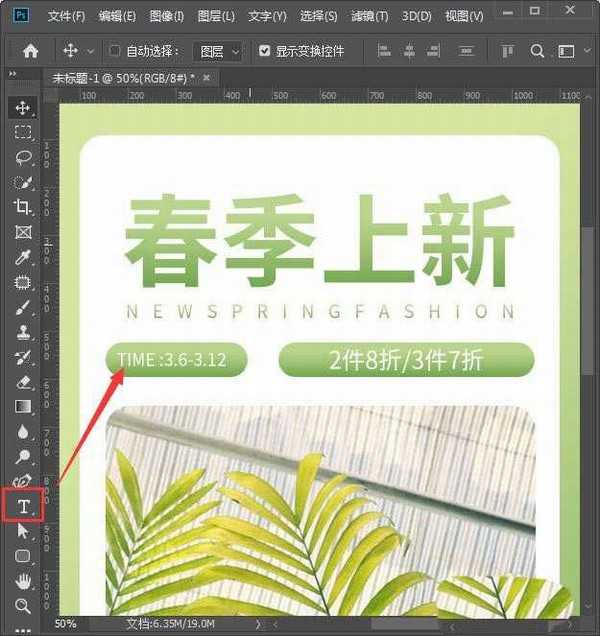Select the Hand tool
Screen dimensions: 600x636
(23, 581)
